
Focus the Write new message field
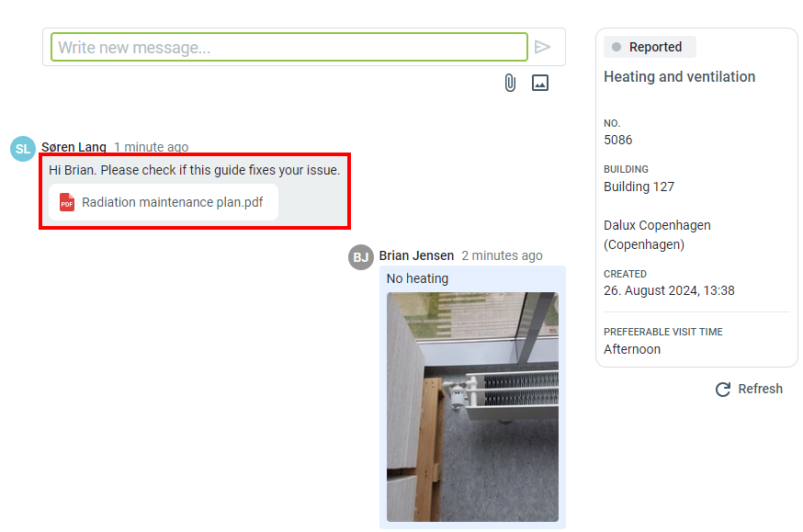tap(289, 47)
